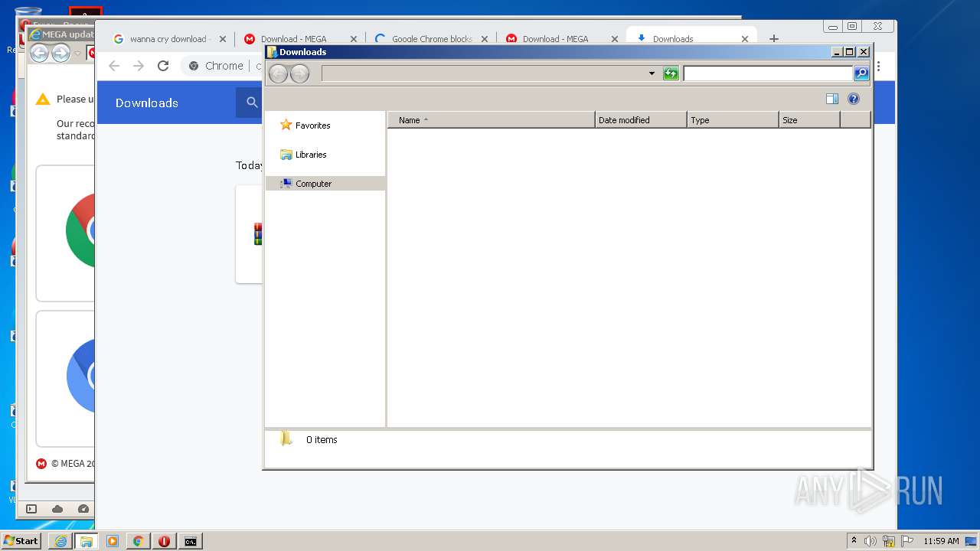Click the File Explorer taskbar icon
Image resolution: width=980 pixels, height=551 pixels.
point(87,541)
